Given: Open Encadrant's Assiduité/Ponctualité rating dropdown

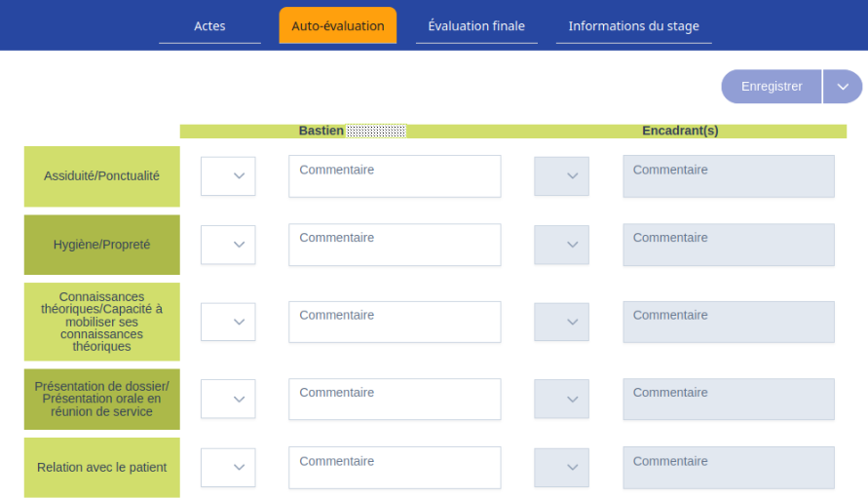Looking at the screenshot, I should pyautogui.click(x=561, y=176).
